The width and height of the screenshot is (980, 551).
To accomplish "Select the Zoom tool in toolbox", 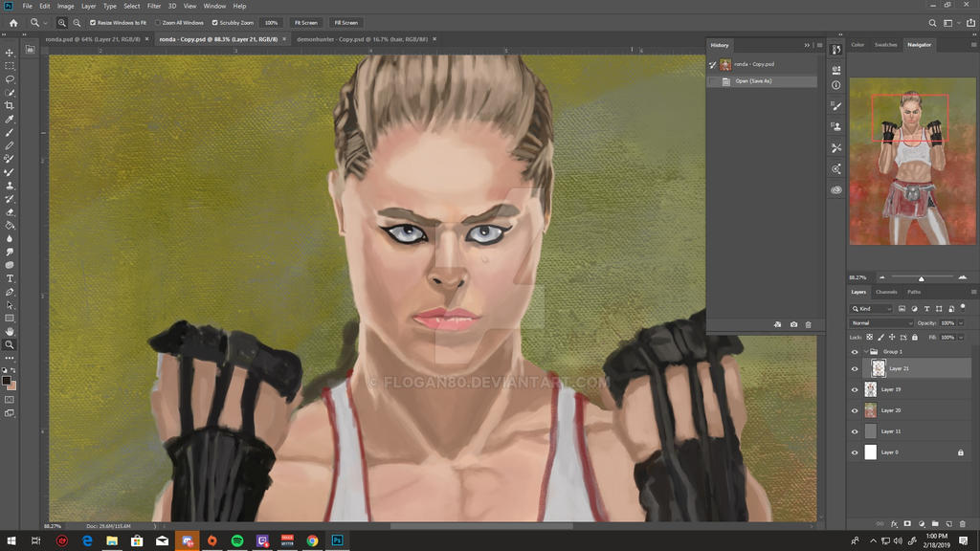I will pos(10,344).
